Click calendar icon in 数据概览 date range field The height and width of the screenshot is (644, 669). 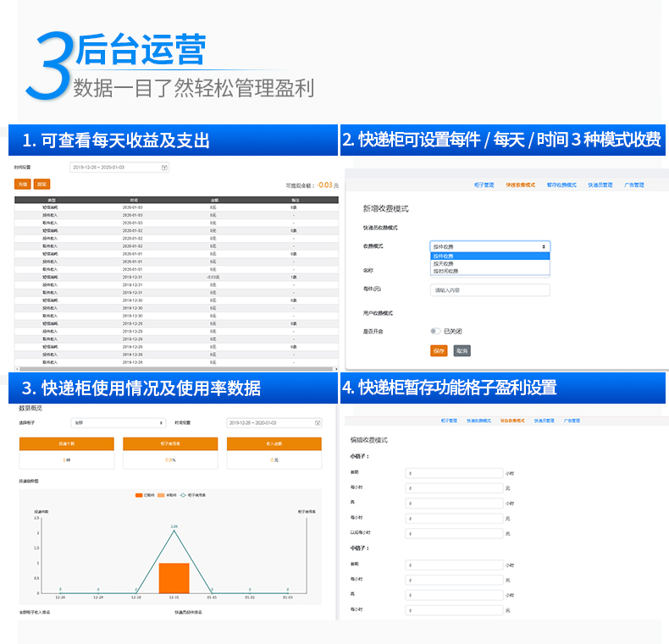(x=318, y=422)
